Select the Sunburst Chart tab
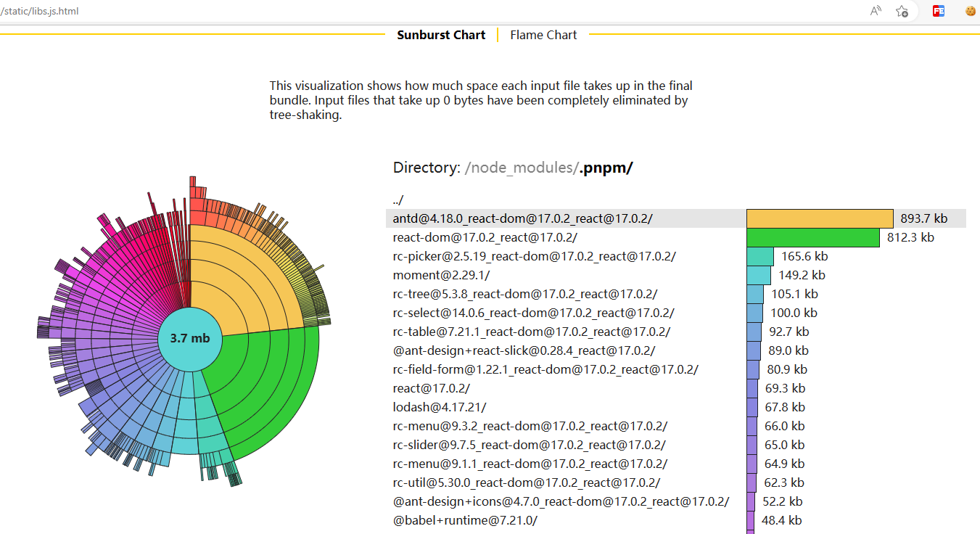980x534 pixels. [x=441, y=35]
